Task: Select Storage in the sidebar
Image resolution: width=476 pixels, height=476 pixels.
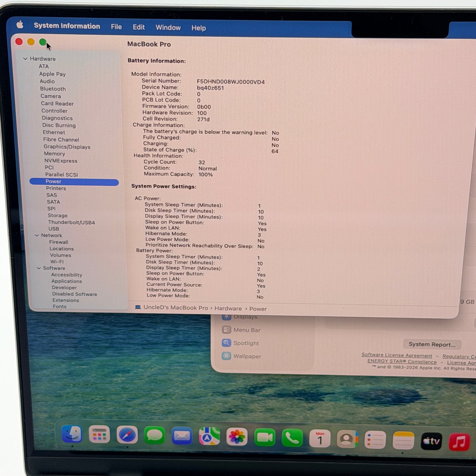Action: pos(58,215)
